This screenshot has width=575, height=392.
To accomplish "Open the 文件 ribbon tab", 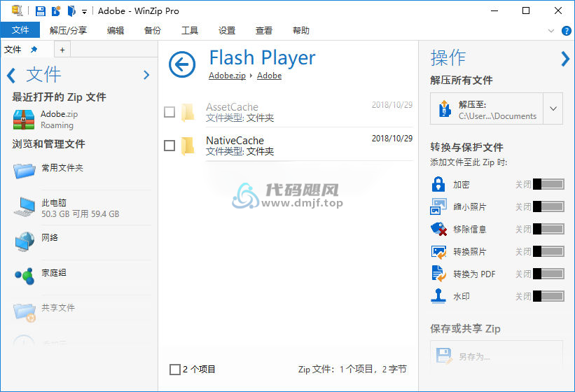I will [x=20, y=30].
